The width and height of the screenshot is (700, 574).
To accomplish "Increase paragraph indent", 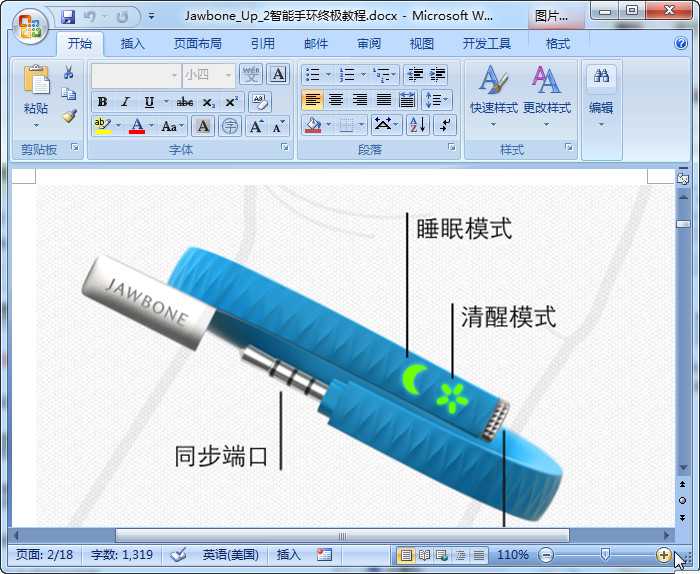I will (438, 75).
